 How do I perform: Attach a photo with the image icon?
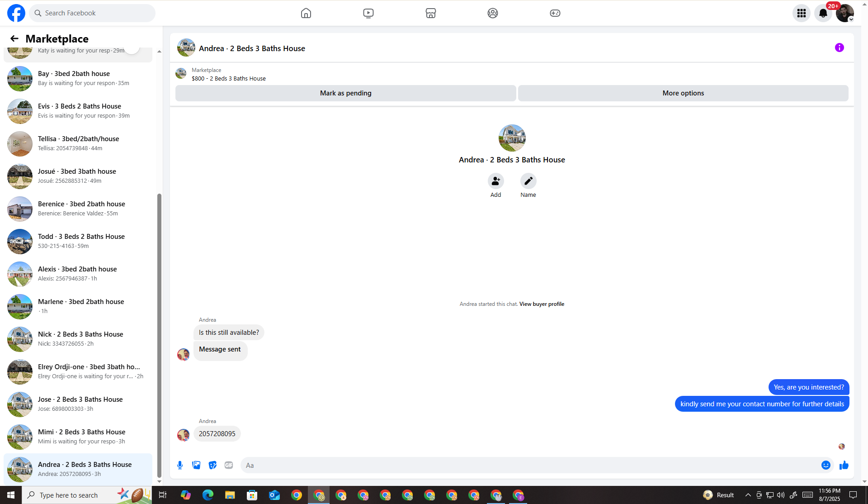coord(196,465)
